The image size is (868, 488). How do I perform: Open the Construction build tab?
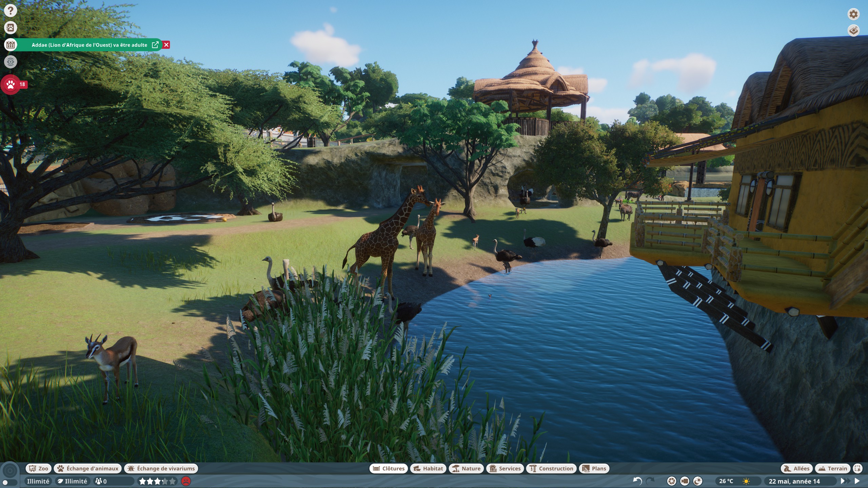click(551, 468)
